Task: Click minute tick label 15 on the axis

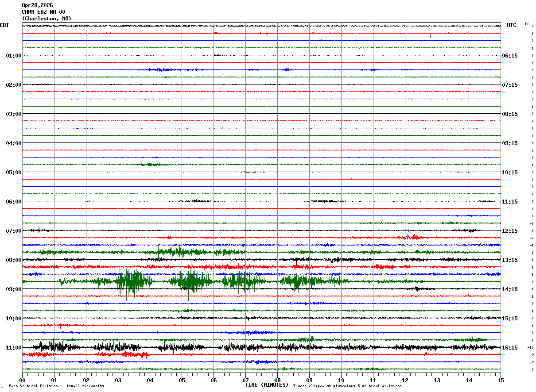Action: (501, 380)
